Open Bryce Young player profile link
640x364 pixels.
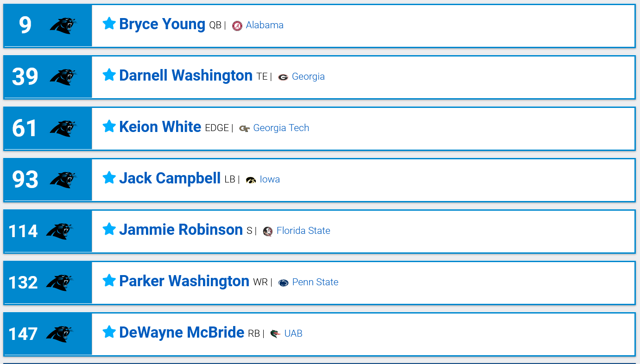click(162, 24)
